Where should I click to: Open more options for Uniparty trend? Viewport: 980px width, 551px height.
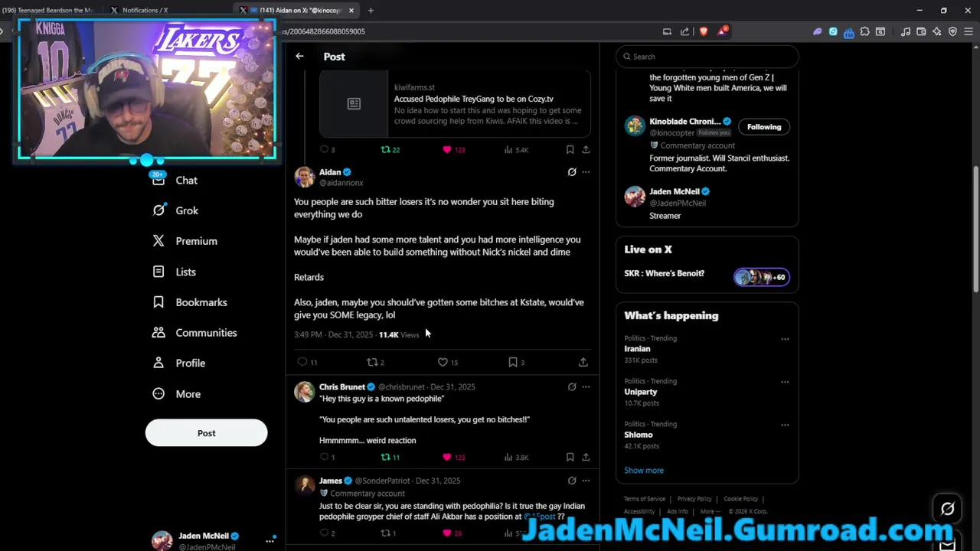pos(785,381)
